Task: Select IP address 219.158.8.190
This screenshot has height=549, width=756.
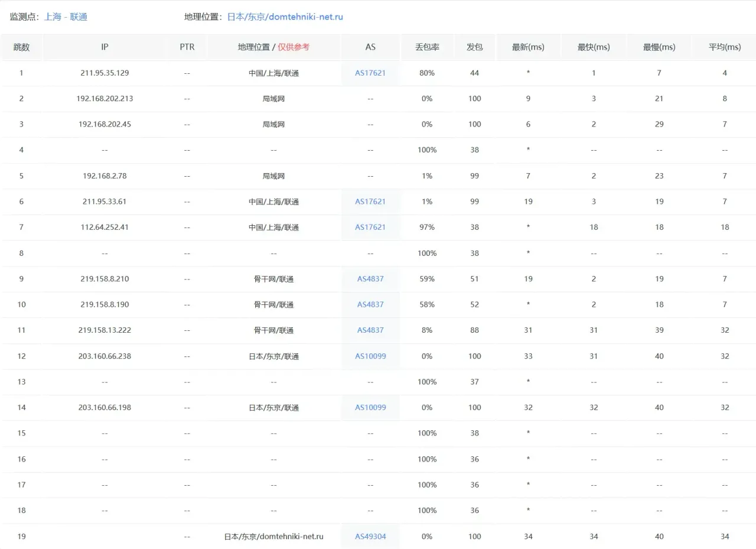Action: [x=105, y=305]
